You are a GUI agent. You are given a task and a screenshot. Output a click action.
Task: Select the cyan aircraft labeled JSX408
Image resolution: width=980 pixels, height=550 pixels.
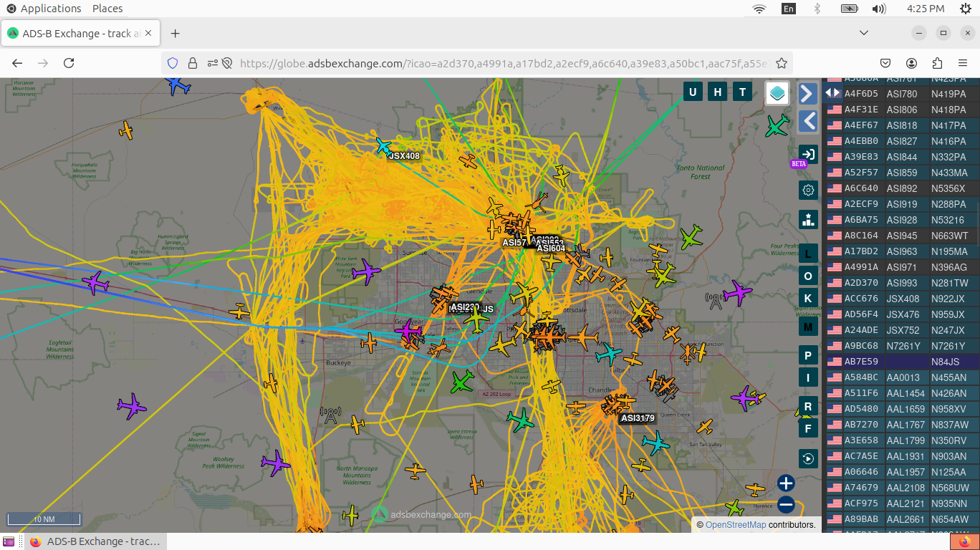coord(384,145)
